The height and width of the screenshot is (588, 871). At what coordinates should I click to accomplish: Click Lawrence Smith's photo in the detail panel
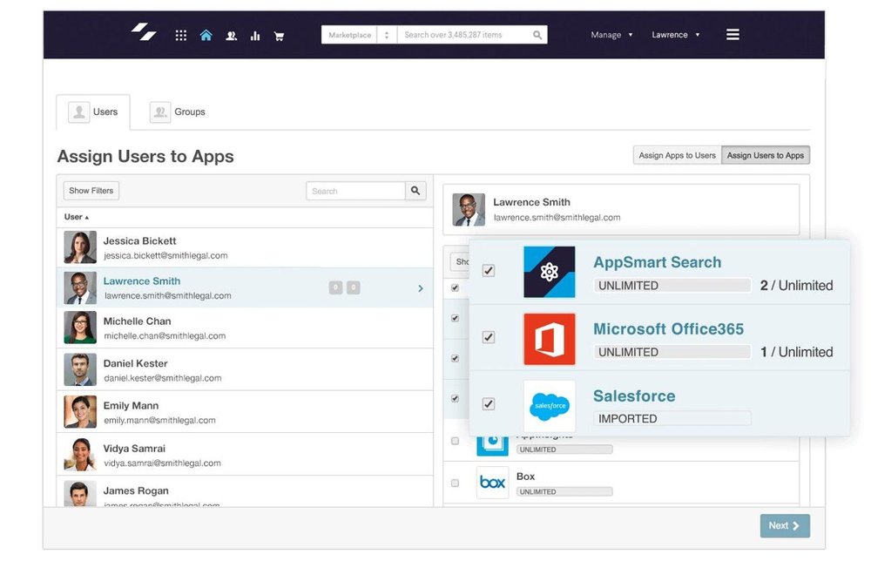(x=469, y=210)
